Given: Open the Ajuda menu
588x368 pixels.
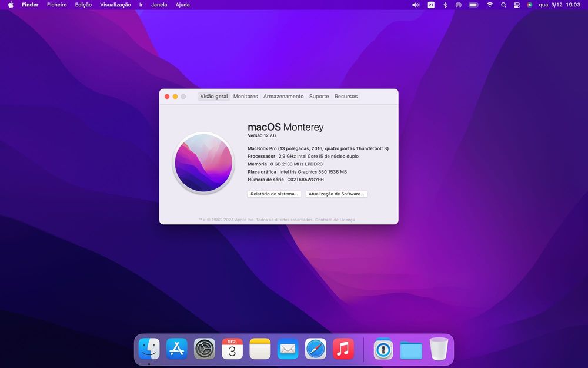Looking at the screenshot, I should (183, 5).
